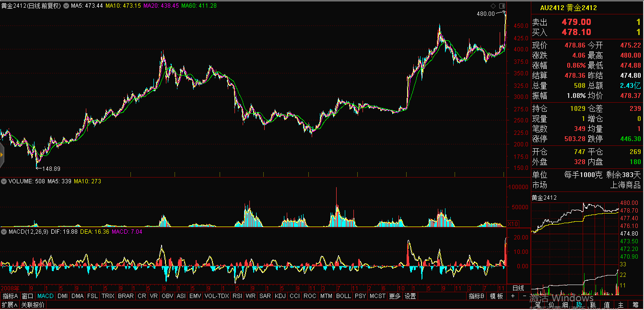
Task: Click the minus zoom-out button
Action: (x=524, y=297)
